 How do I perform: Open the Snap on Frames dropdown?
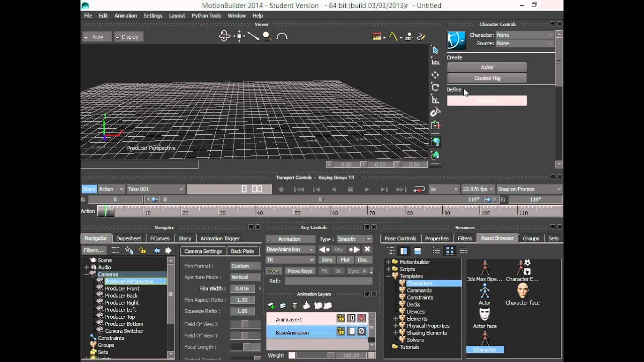pos(529,189)
